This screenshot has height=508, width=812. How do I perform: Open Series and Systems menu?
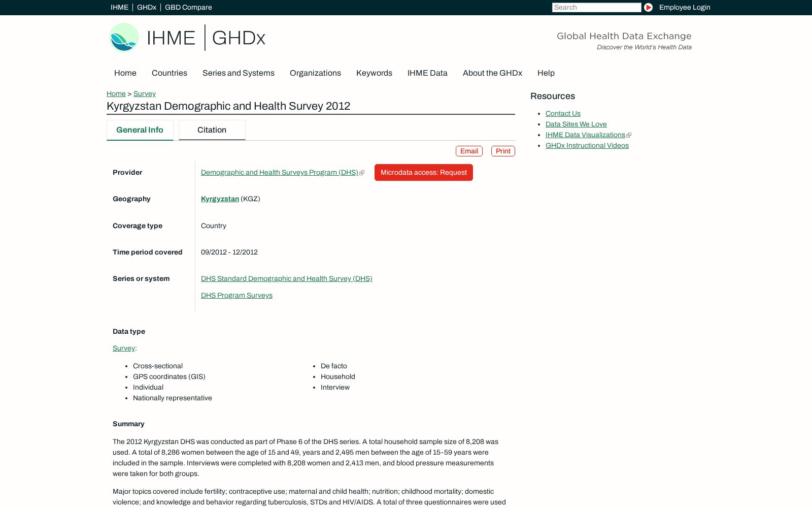(x=239, y=73)
